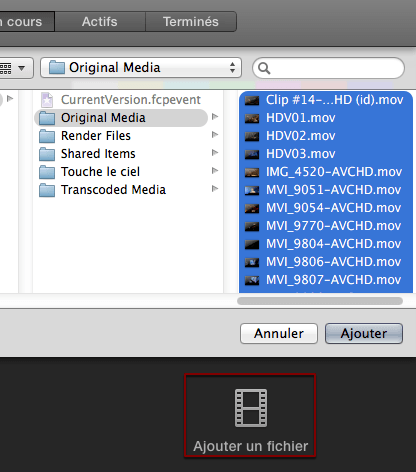
Task: Click the horizontal scrollbar of file browser
Action: point(320,301)
